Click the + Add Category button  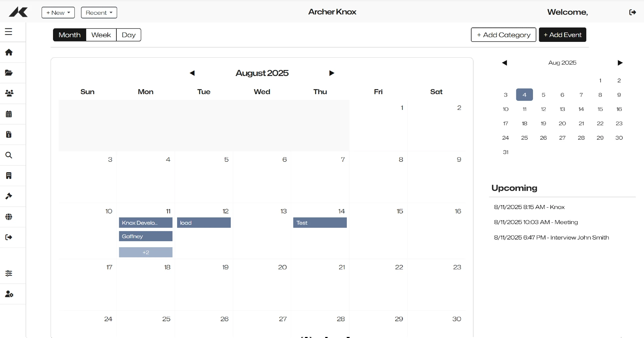click(x=503, y=35)
